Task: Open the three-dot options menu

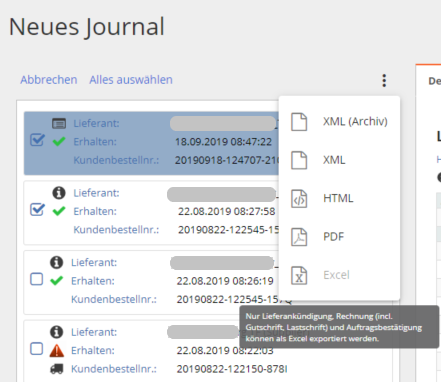Action: [384, 81]
